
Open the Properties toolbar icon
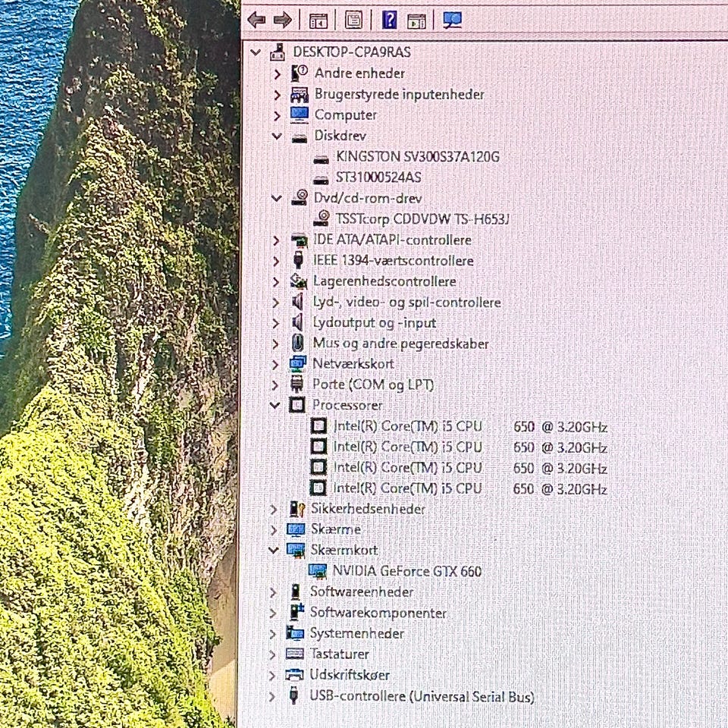tap(353, 20)
